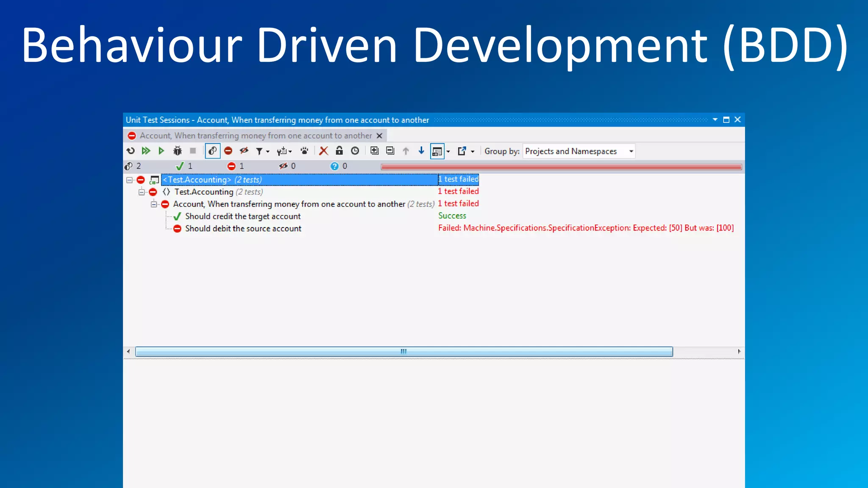Viewport: 868px width, 488px height.
Task: Click the funnel filter icon
Action: [259, 151]
